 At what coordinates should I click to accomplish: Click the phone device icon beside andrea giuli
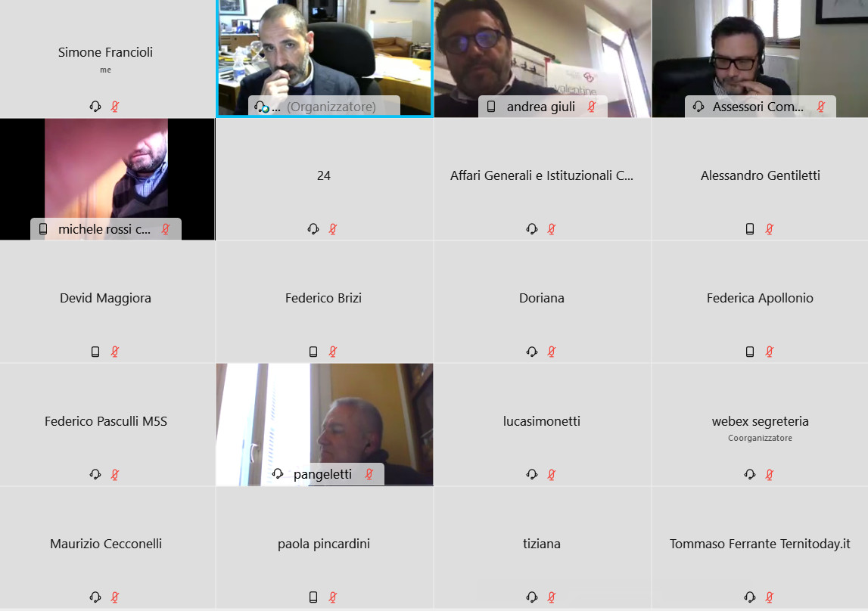pos(491,106)
